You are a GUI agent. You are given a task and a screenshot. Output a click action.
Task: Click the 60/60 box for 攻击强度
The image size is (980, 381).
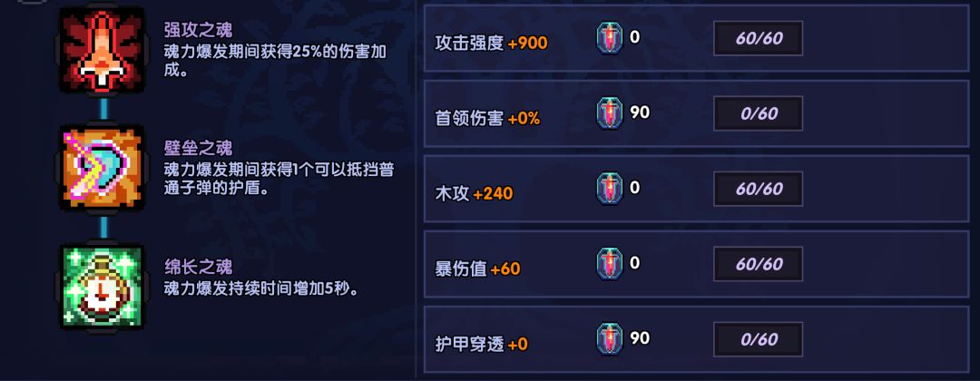click(759, 38)
